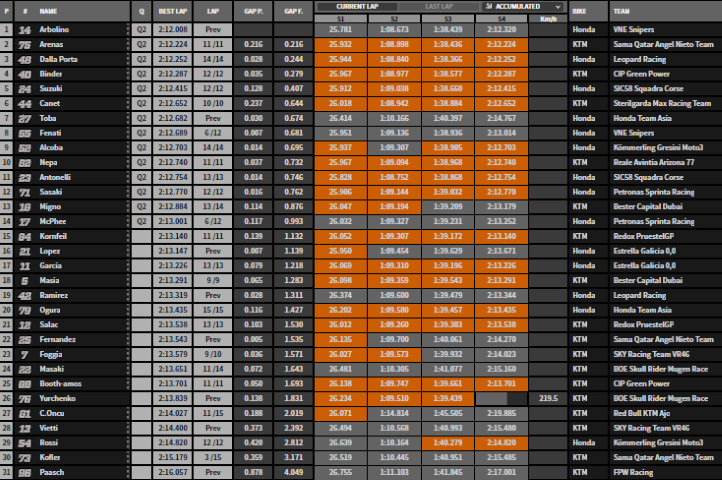Image resolution: width=722 pixels, height=480 pixels.
Task: Click the S4 time 2:19.885
Action: coord(501,413)
